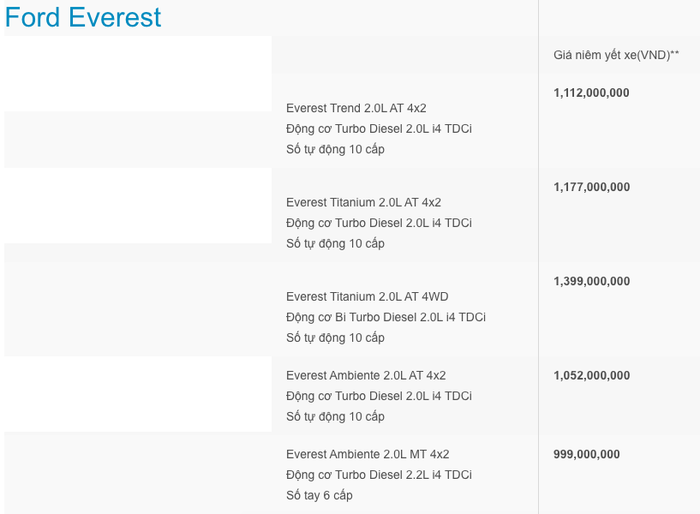Open Everest Ambiente 2.0L MT 4x2 model
The image size is (700, 514).
point(367,454)
